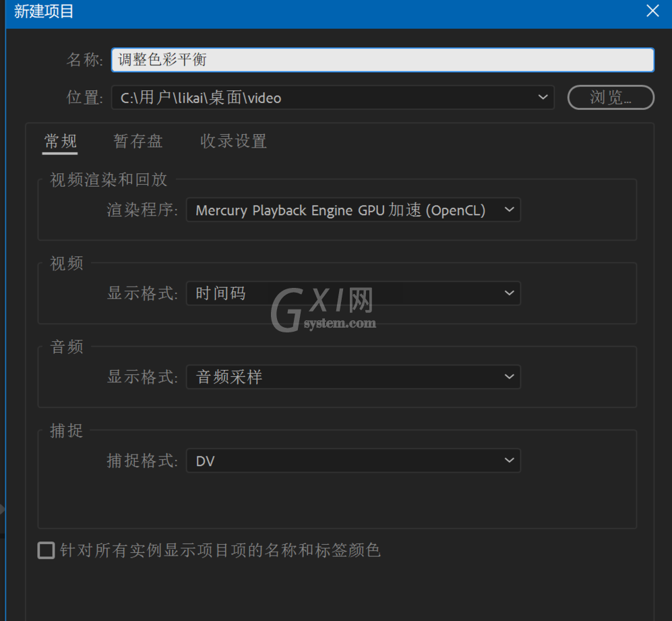Switch to the 暂存盘 tab
The width and height of the screenshot is (672, 621).
pos(138,142)
